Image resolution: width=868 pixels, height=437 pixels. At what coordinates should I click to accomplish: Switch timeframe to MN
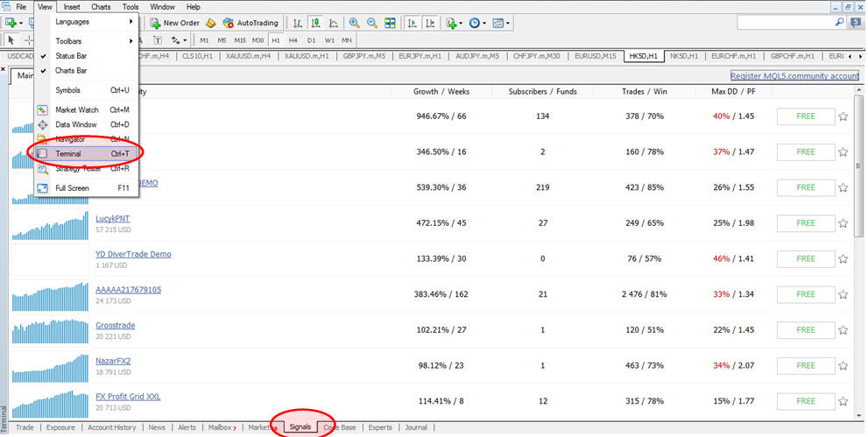pyautogui.click(x=347, y=39)
